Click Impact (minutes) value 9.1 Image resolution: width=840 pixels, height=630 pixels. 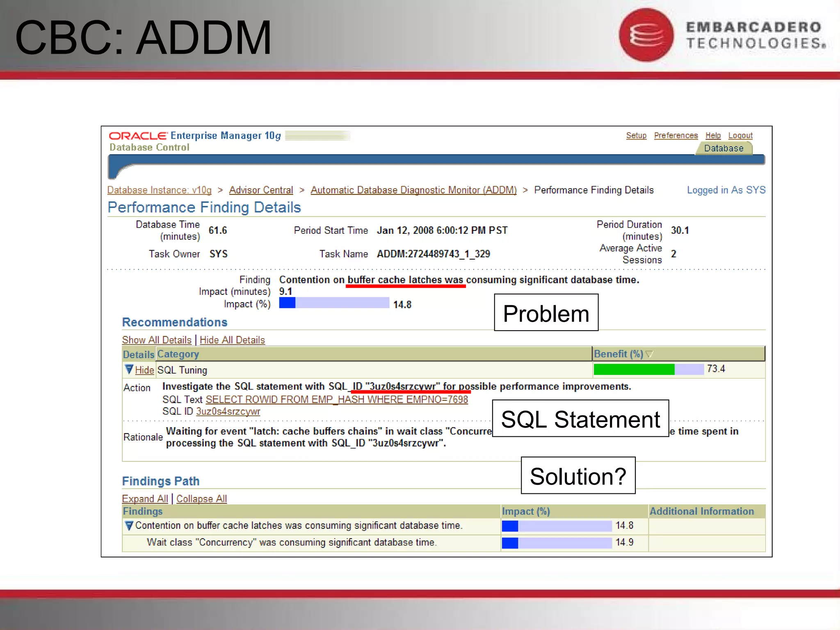coord(285,292)
